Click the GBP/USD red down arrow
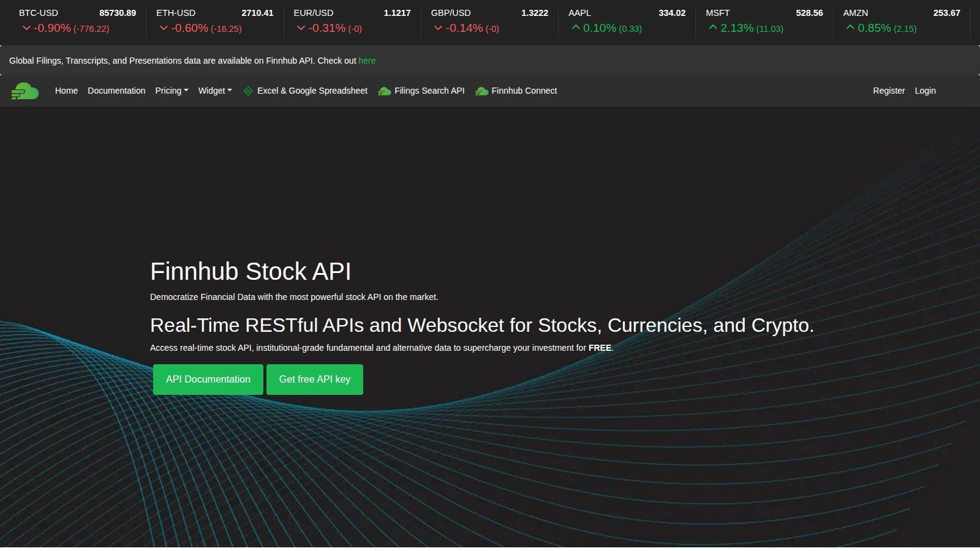Screen dimensions: 980x551 [438, 28]
